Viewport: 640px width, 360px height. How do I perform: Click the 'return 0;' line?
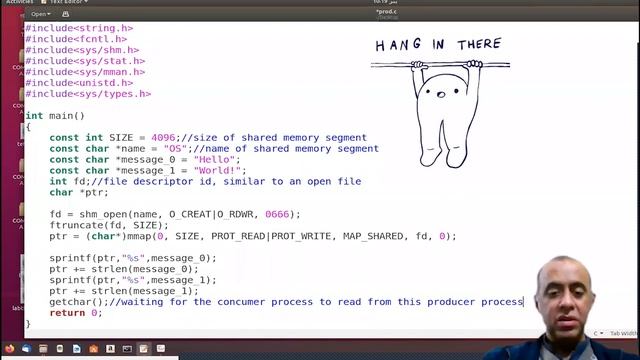(x=76, y=313)
